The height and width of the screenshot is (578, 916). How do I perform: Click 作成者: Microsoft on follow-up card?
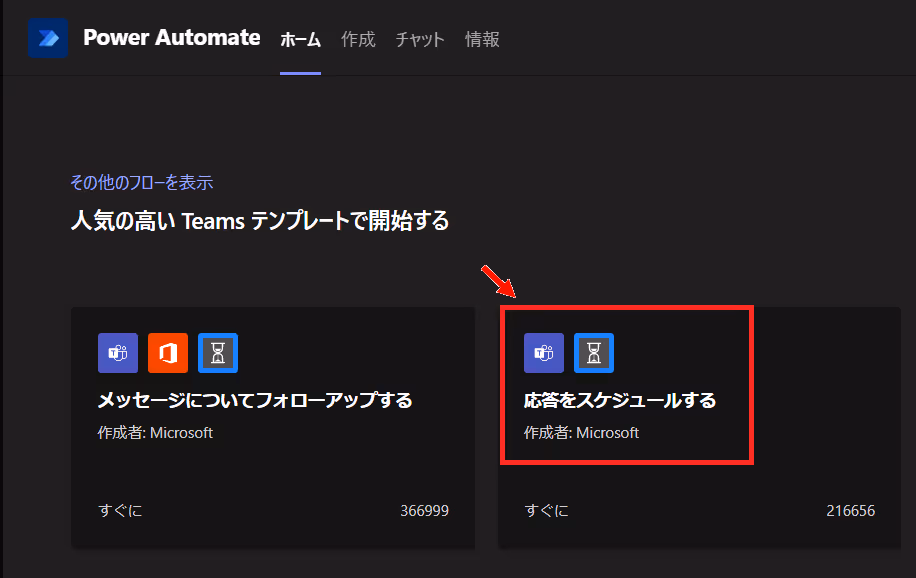(155, 433)
